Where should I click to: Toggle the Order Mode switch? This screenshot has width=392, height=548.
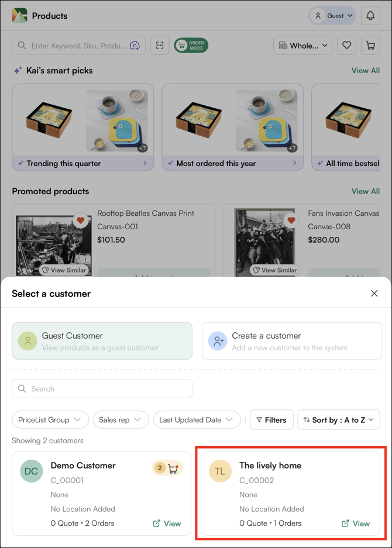point(191,46)
